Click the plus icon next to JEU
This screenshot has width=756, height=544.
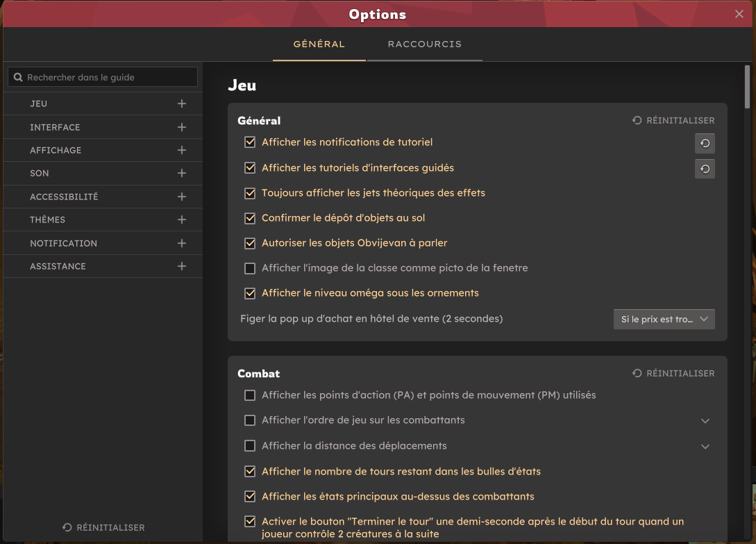pos(182,104)
